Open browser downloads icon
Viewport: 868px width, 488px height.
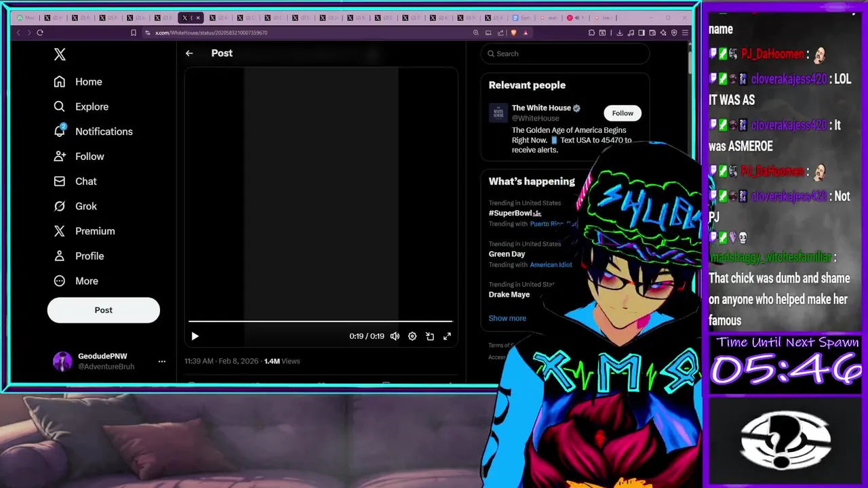(x=620, y=33)
